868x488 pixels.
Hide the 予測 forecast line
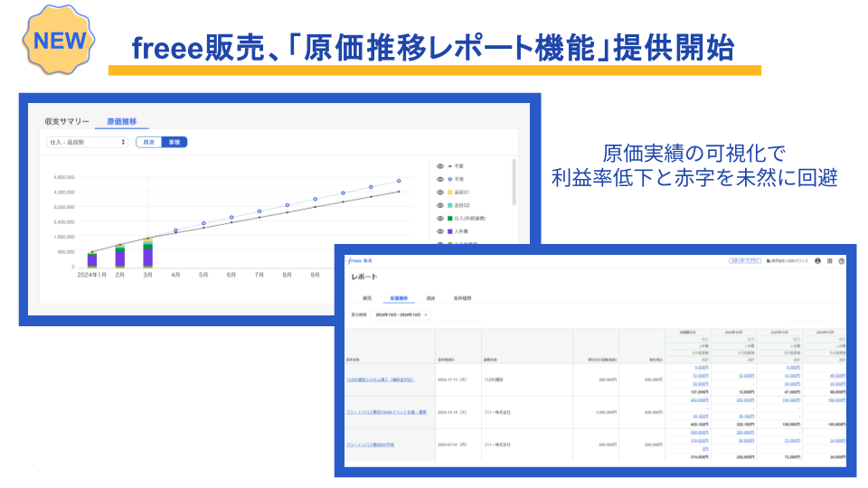(x=440, y=179)
